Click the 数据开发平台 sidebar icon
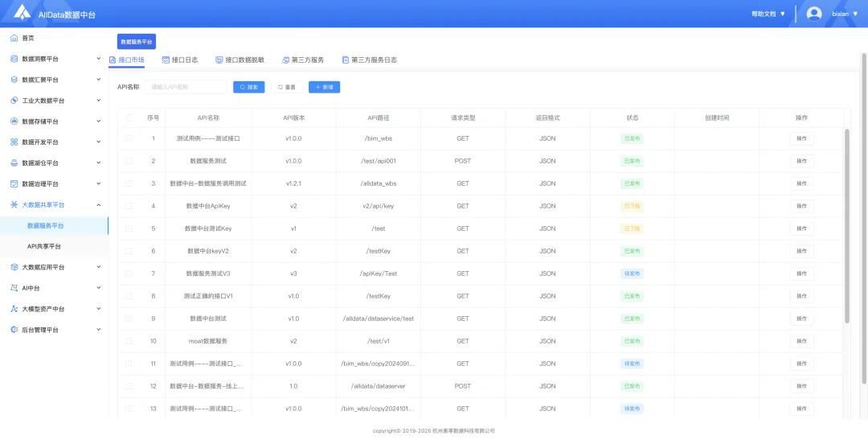Screen dimensions: 868x440 [x=14, y=142]
